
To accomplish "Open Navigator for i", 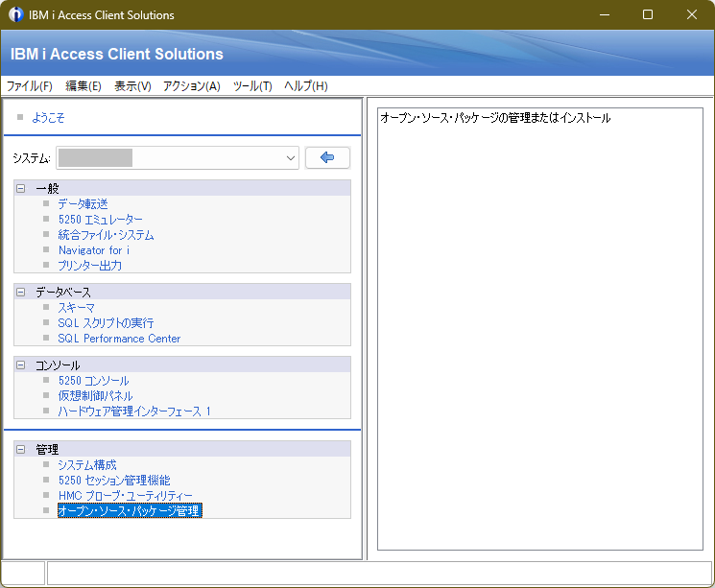I will point(93,250).
